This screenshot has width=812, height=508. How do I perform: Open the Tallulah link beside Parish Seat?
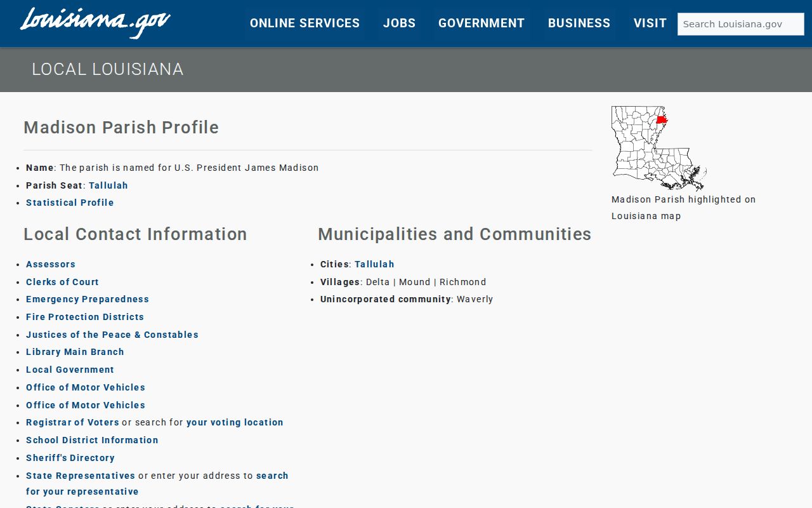(108, 185)
